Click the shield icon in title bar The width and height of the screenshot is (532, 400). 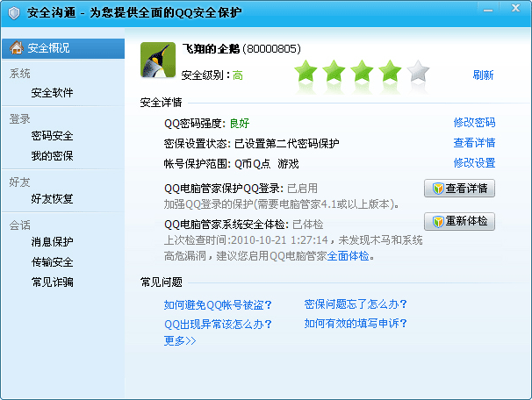tap(14, 13)
